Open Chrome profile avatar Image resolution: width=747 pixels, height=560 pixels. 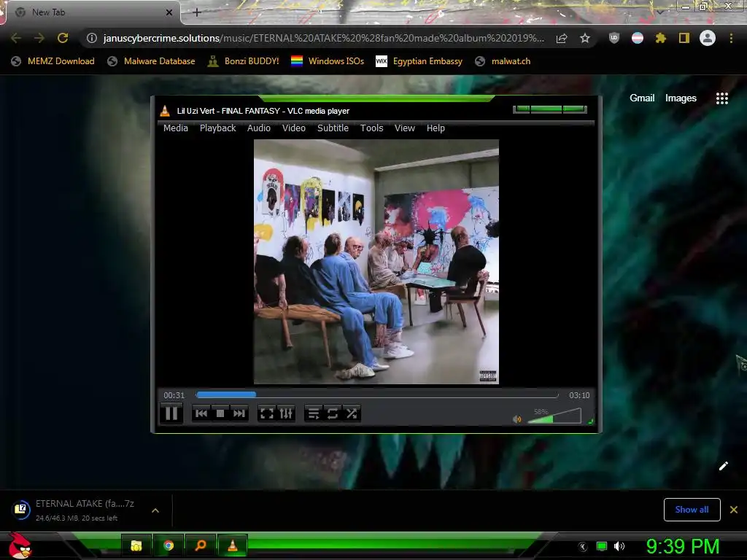[x=708, y=38]
